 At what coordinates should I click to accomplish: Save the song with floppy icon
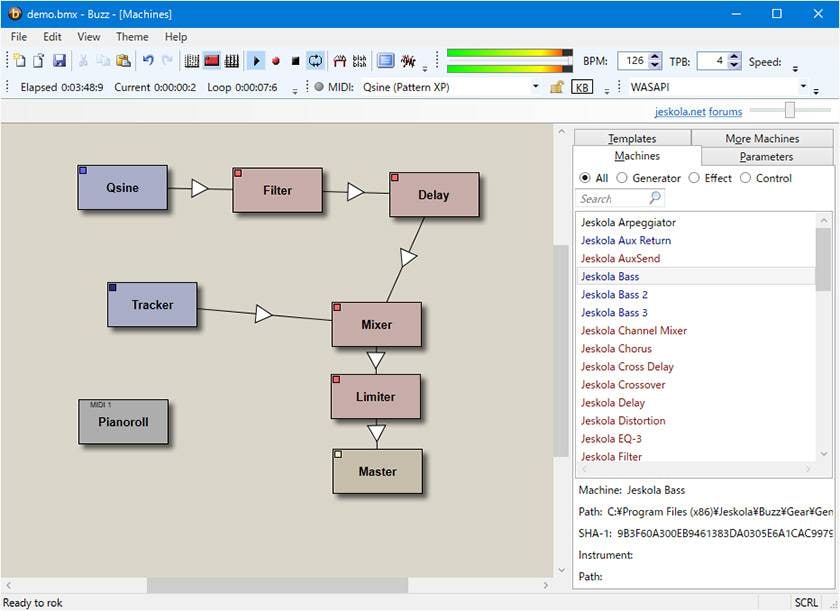(x=59, y=61)
